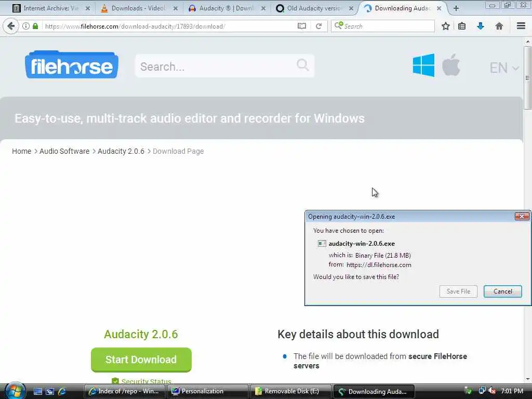Open Personalization taskbar window
Image resolution: width=532 pixels, height=399 pixels.
point(207,392)
